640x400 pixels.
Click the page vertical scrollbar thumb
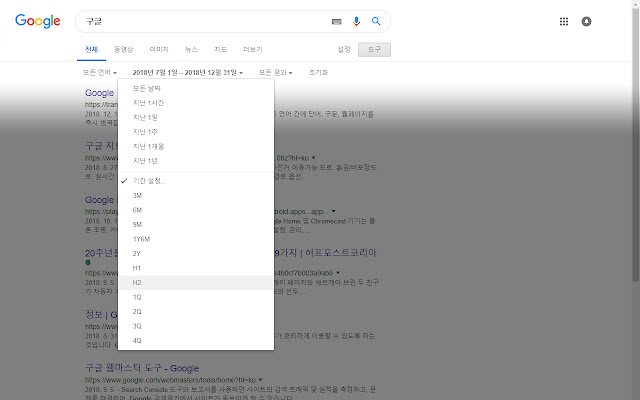tap(636, 143)
